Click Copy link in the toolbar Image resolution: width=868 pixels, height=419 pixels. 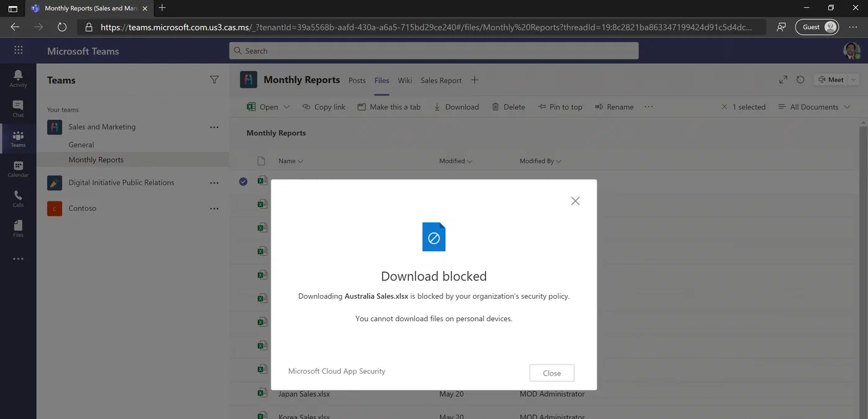[x=324, y=107]
